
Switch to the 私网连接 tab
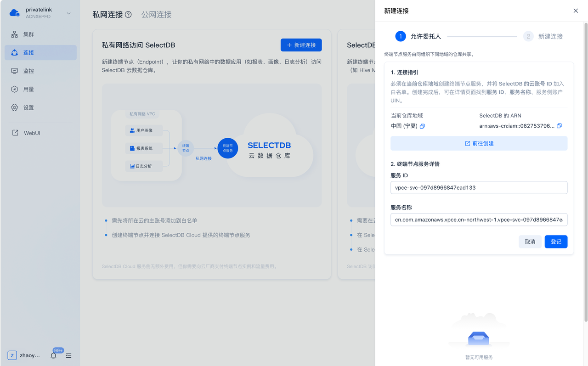pyautogui.click(x=107, y=15)
